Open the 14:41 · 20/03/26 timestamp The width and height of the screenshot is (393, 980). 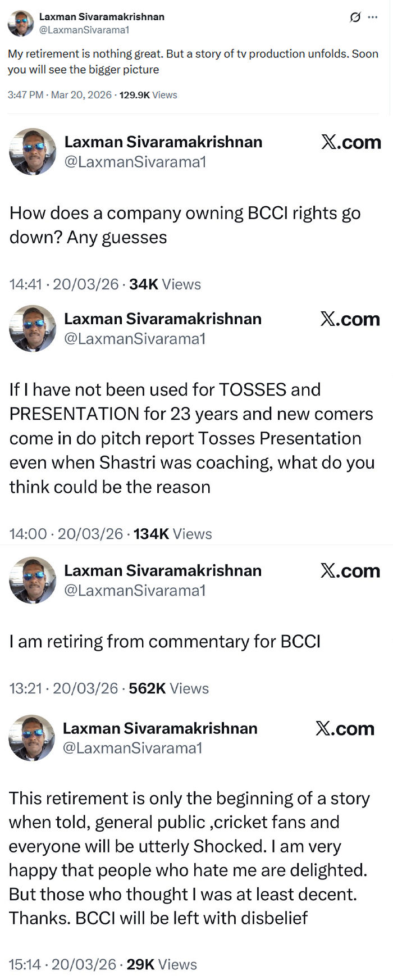(x=64, y=284)
